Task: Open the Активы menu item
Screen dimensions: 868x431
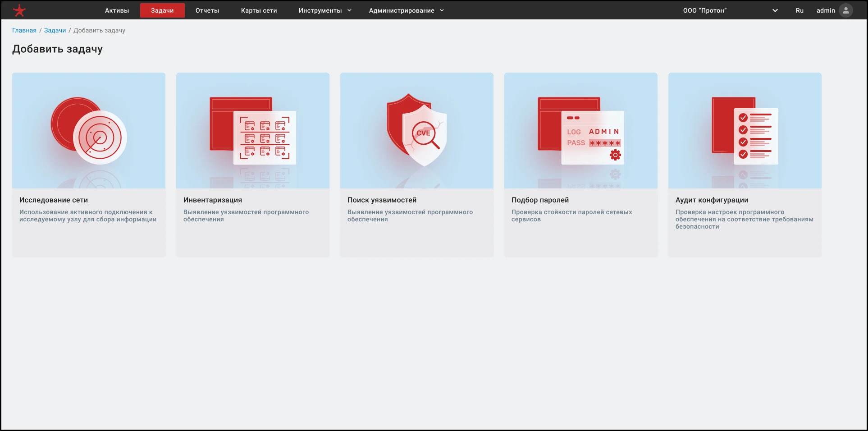Action: click(x=117, y=10)
